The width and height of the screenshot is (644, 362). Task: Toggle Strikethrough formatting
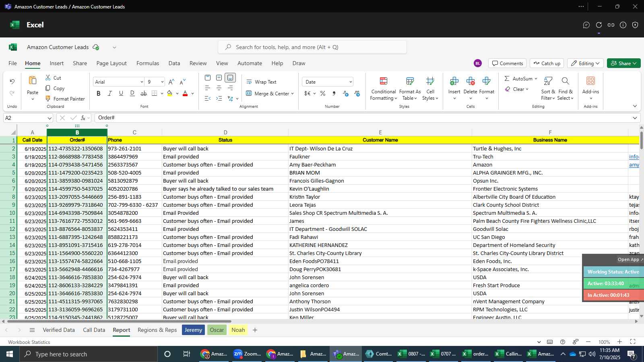144,93
